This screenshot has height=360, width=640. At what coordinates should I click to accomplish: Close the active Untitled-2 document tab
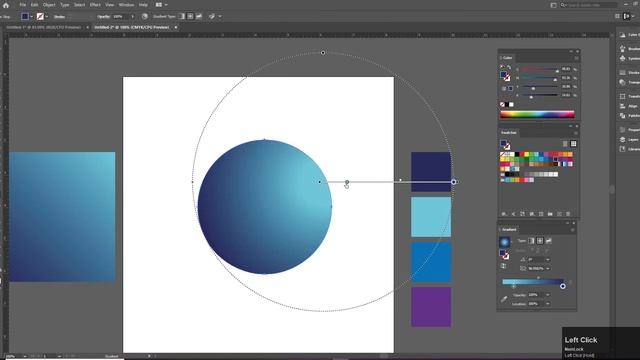176,27
